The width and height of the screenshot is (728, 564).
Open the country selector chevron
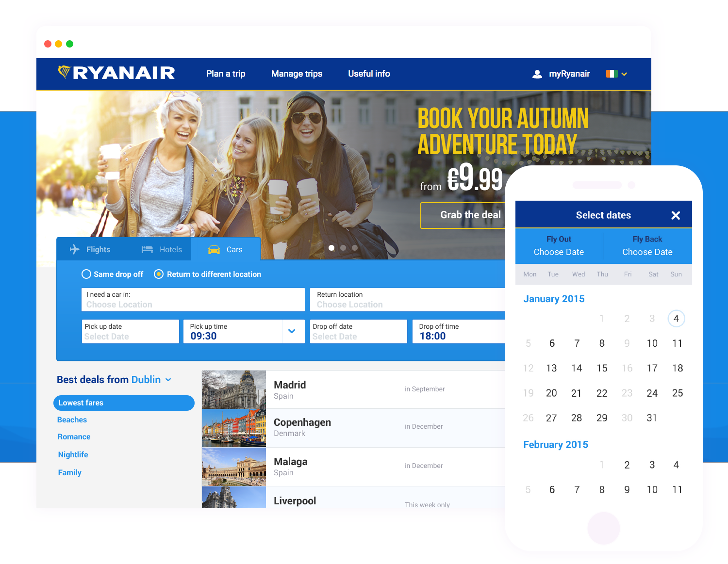(x=624, y=74)
